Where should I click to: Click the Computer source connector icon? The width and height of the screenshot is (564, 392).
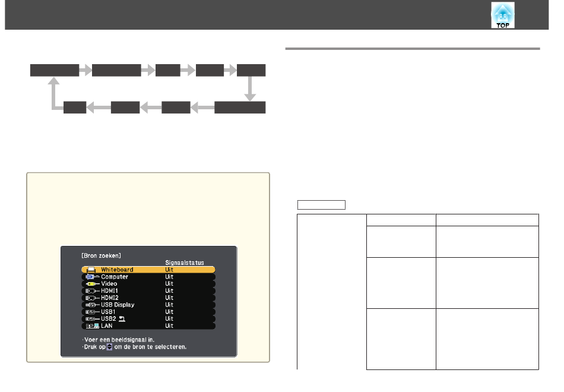pos(90,277)
